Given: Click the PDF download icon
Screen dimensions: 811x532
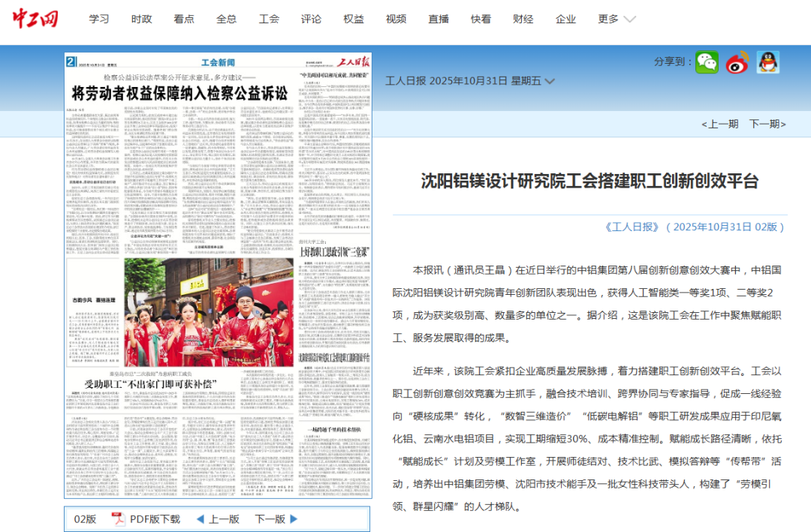Looking at the screenshot, I should pyautogui.click(x=119, y=518).
